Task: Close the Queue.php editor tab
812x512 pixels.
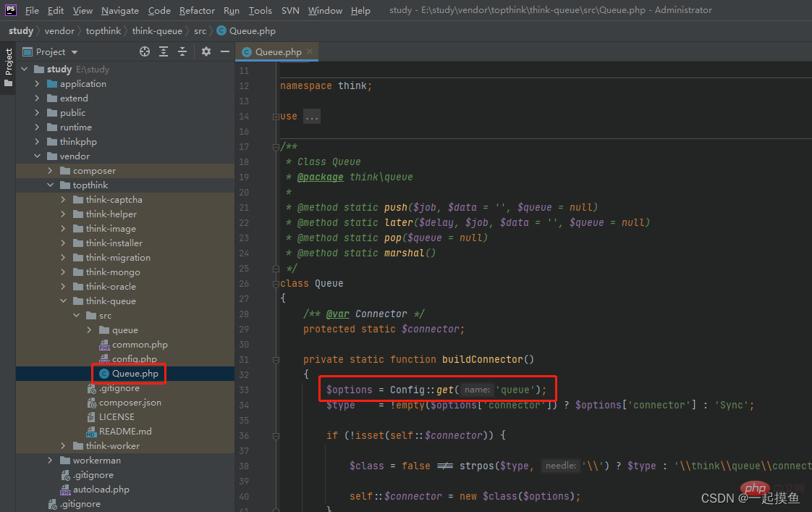Action: coord(310,51)
